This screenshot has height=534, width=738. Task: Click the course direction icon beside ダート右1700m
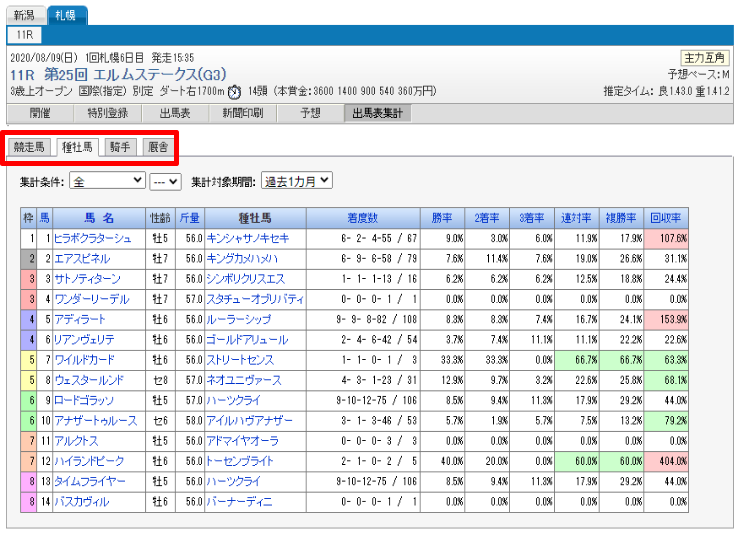pyautogui.click(x=234, y=92)
